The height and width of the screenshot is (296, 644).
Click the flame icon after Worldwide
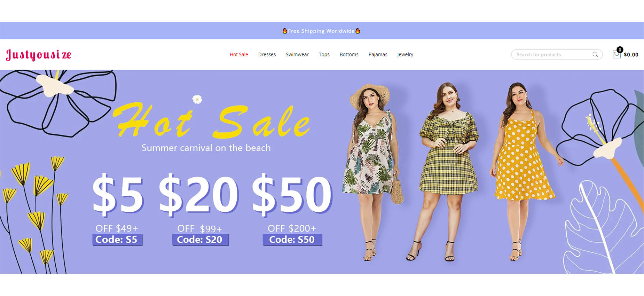click(358, 31)
